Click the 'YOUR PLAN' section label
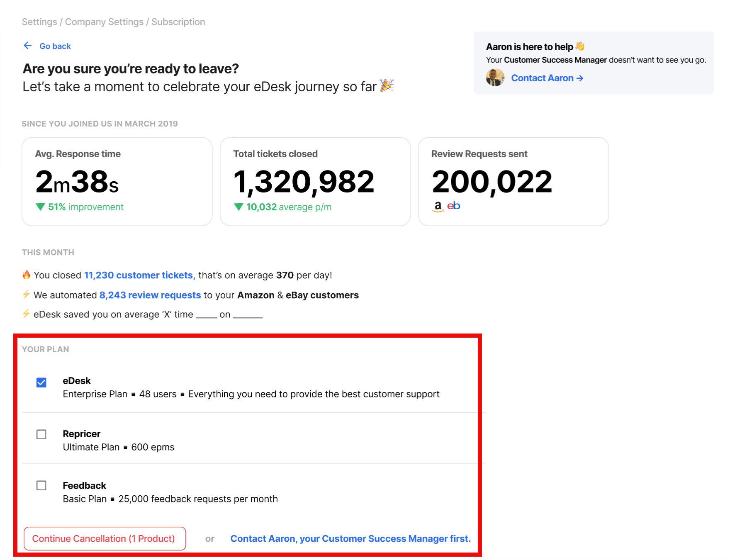The image size is (730, 560). pyautogui.click(x=46, y=349)
